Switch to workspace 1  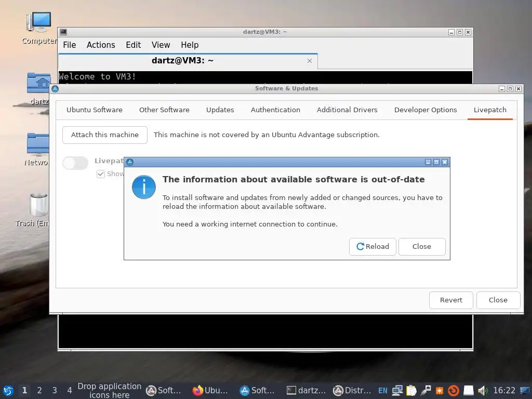24,391
